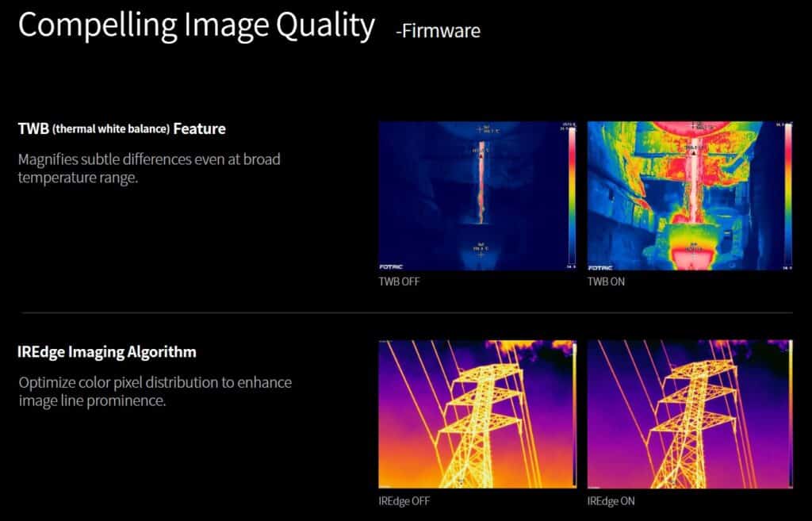Click the FOTRIC logo in TWB OFF image
812x521 pixels.
coord(392,266)
